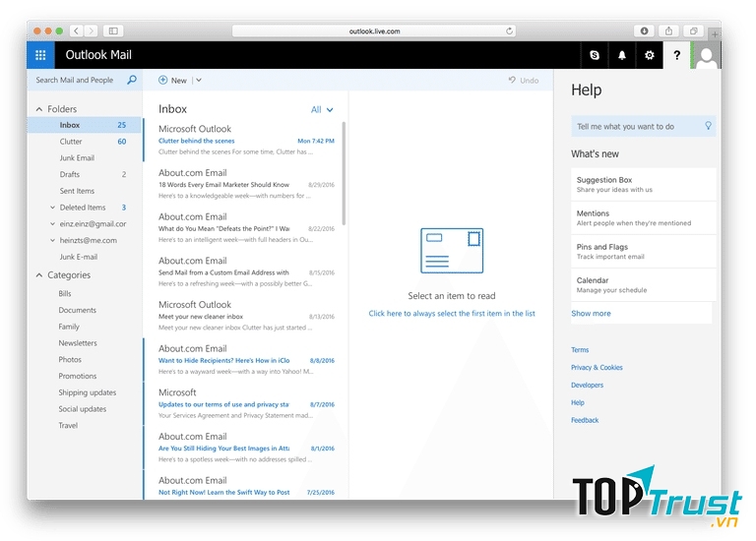This screenshot has width=756, height=541.
Task: Go forward with Safari forward arrow
Action: [x=91, y=30]
